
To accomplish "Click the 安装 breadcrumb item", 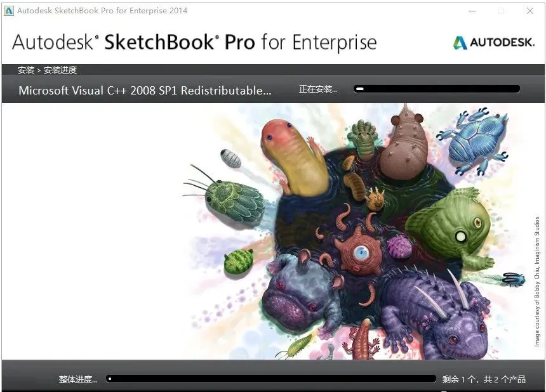I will [x=26, y=70].
